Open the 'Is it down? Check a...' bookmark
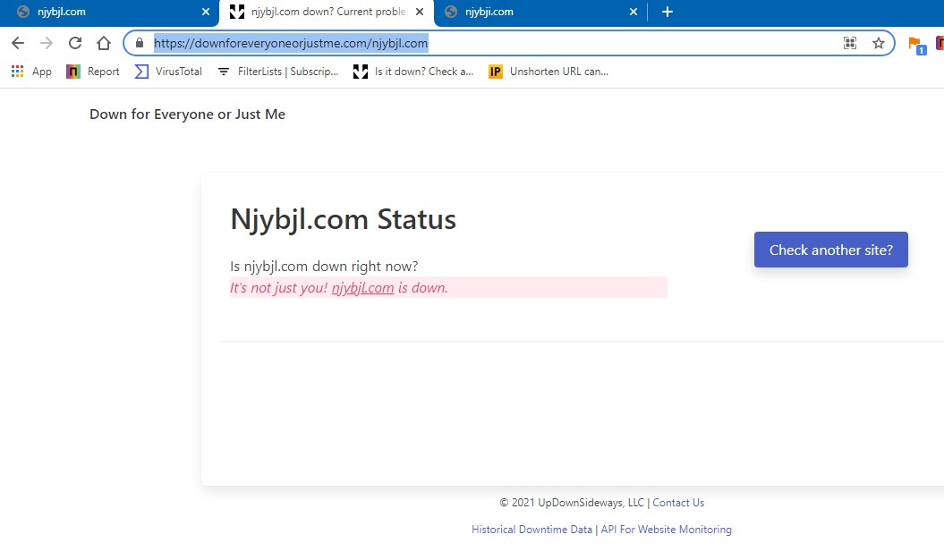The width and height of the screenshot is (944, 560). click(x=413, y=72)
